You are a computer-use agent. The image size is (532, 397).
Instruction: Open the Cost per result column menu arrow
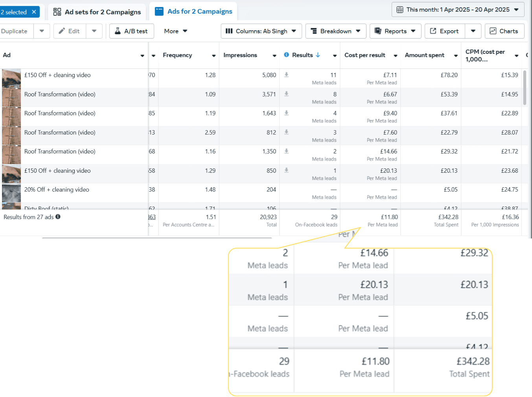tap(396, 56)
